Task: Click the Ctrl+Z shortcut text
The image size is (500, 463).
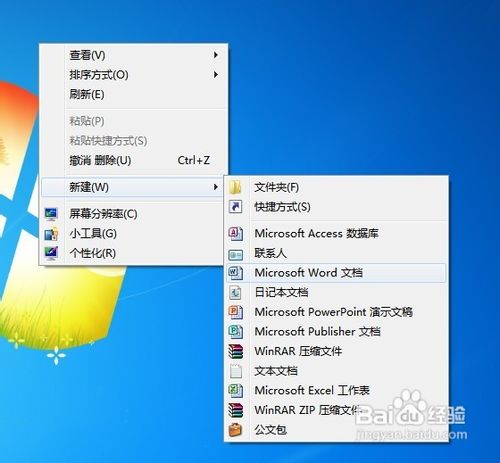Action: click(x=194, y=160)
